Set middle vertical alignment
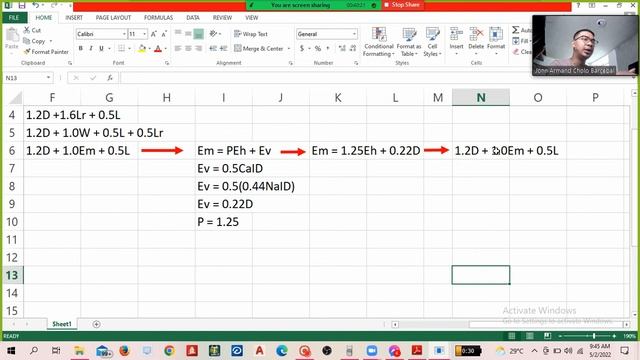 tap(188, 34)
